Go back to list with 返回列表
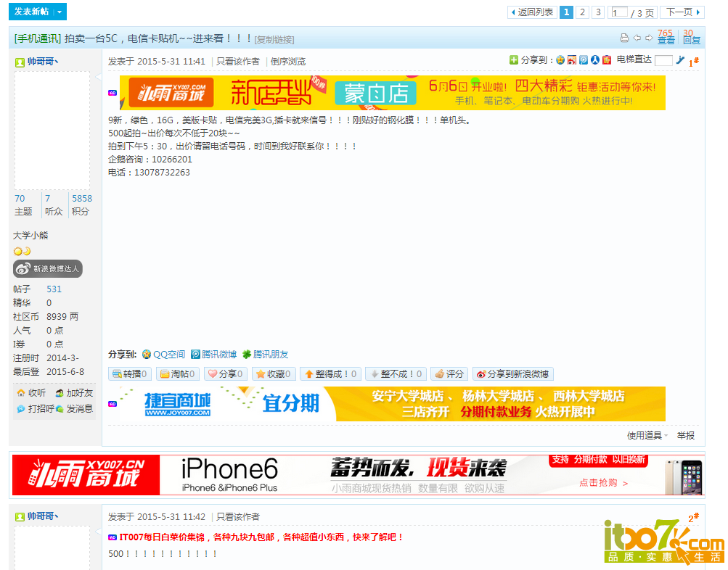This screenshot has height=570, width=728. tap(533, 12)
